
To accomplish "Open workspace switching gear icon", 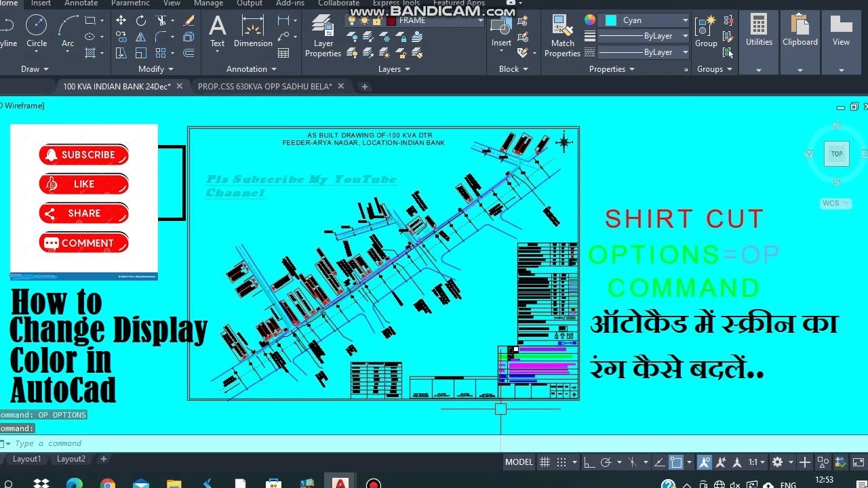I will (x=777, y=462).
